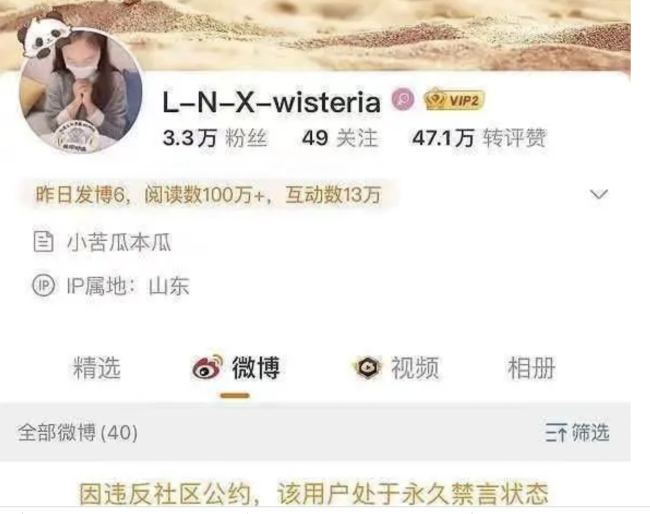This screenshot has height=514, width=650.
Task: Open the VIP2 crown badge
Action: pyautogui.click(x=454, y=100)
